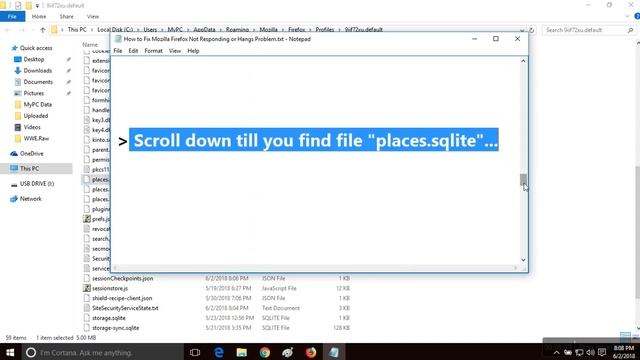This screenshot has height=360, width=640.
Task: Switch to Notepad taskbar icon
Action: pyautogui.click(x=333, y=352)
